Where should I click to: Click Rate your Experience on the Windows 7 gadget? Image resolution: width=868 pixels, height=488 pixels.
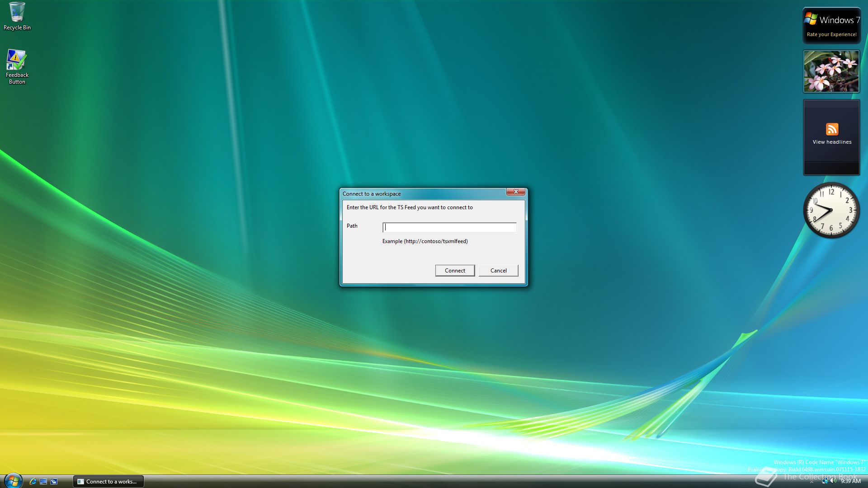[831, 34]
